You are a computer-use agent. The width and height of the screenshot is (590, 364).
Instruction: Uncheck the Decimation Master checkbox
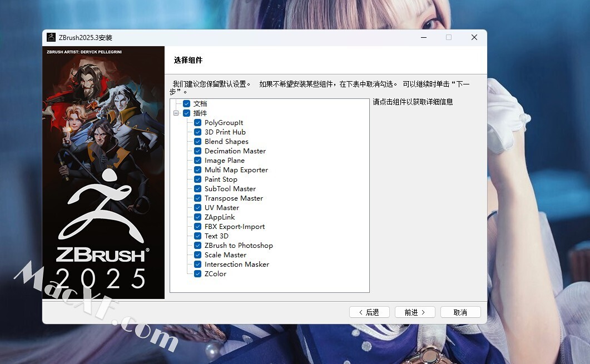tap(197, 151)
